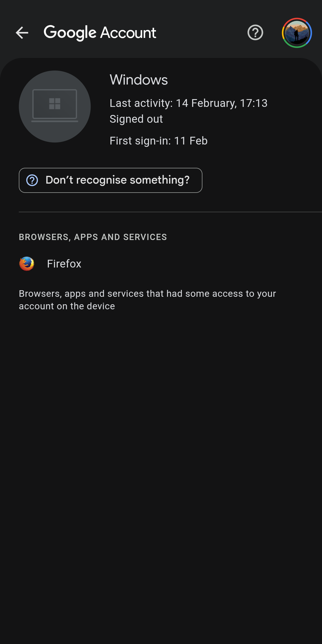Click the Browsers, Apps and Services header

click(x=93, y=237)
